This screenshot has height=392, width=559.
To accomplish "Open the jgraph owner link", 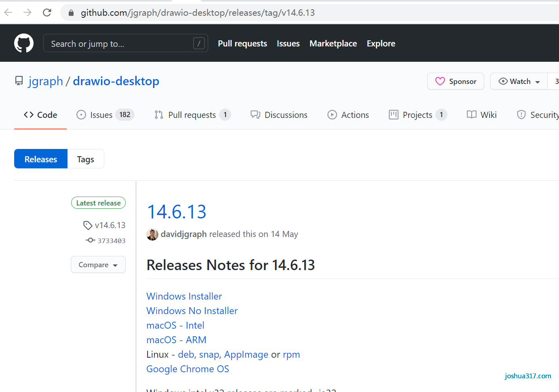I will coord(46,81).
